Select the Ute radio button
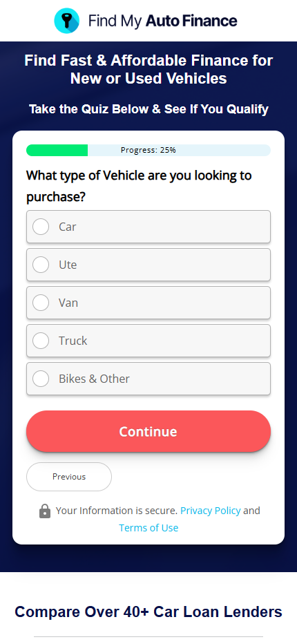 coord(41,265)
